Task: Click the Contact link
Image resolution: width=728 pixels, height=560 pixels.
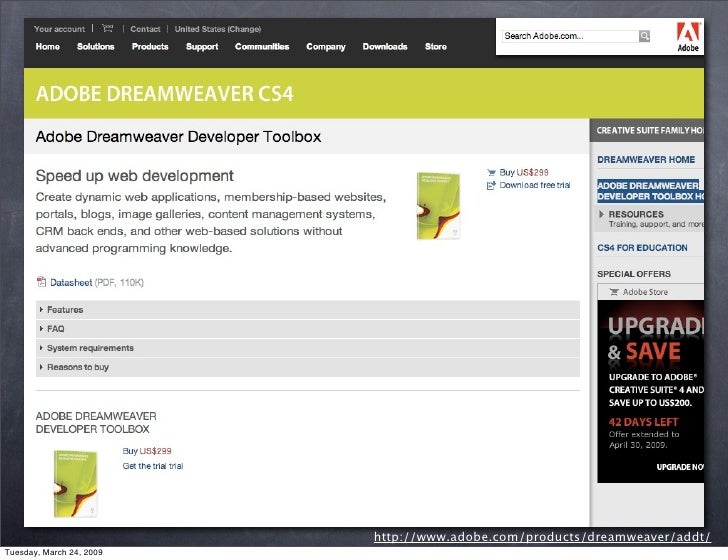Action: click(145, 29)
